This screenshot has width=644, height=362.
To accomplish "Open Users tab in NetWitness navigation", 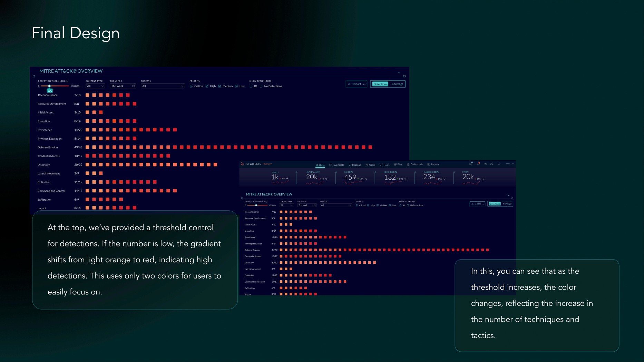I will point(370,165).
